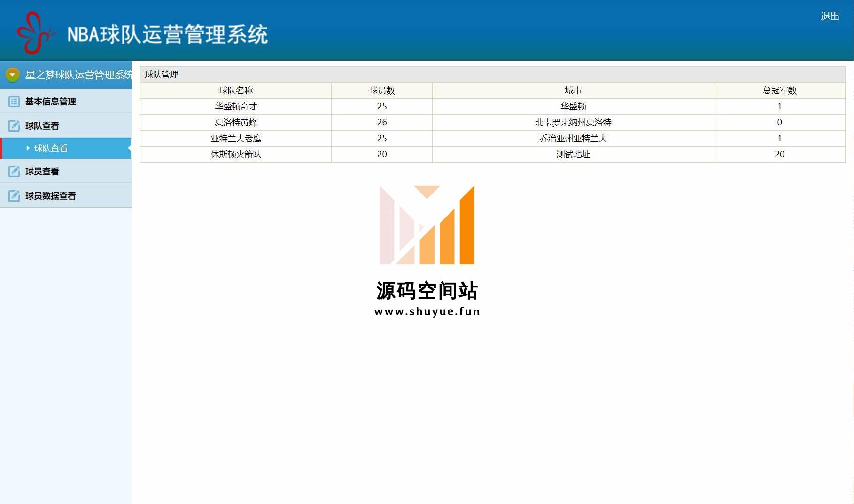854x504 pixels.
Task: Click the edit icon beside 球员查看
Action: point(14,171)
